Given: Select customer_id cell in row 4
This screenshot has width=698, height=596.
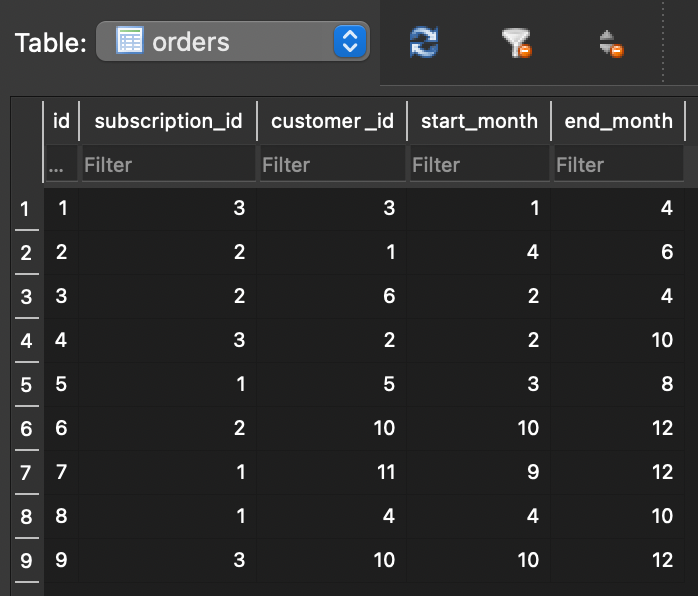Looking at the screenshot, I should tap(332, 341).
